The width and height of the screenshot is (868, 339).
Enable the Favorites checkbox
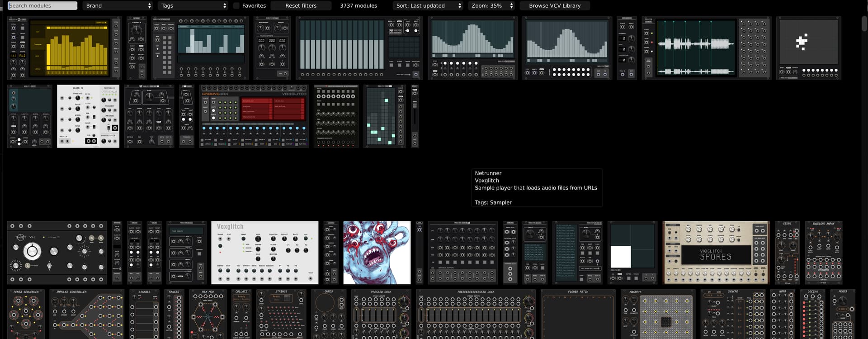[236, 6]
